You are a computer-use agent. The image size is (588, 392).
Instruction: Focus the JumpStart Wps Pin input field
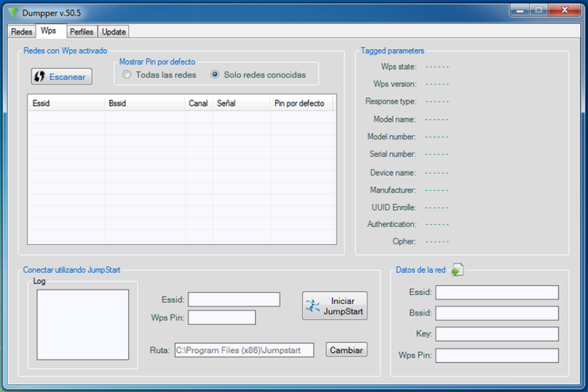(221, 318)
